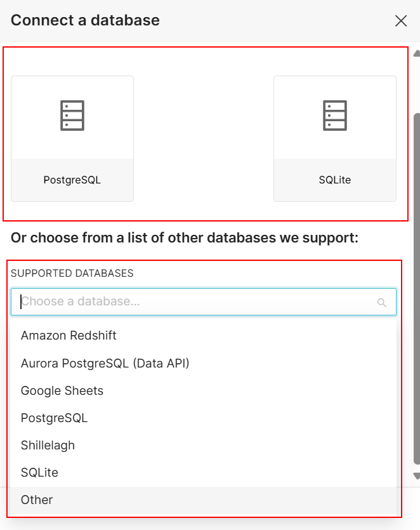Choose Amazon Redshift from the list
Image resolution: width=420 pixels, height=530 pixels.
point(69,335)
